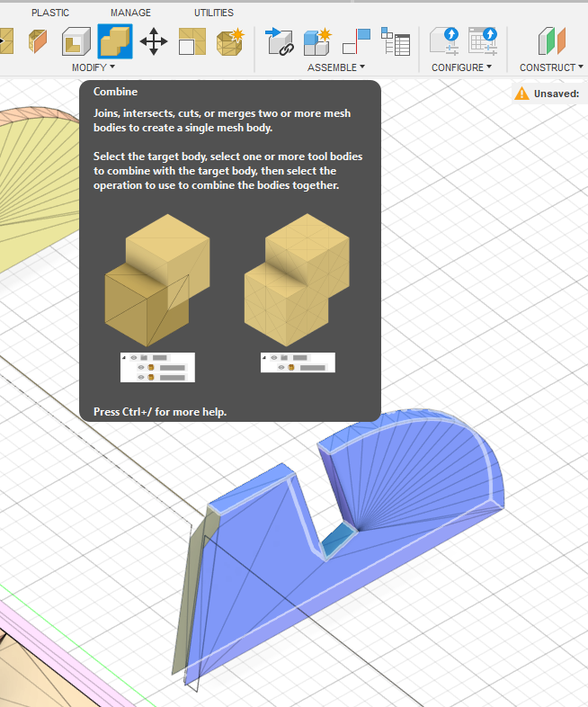Open the CONFIGURE dropdown menu
The image size is (588, 707).
[x=462, y=67]
